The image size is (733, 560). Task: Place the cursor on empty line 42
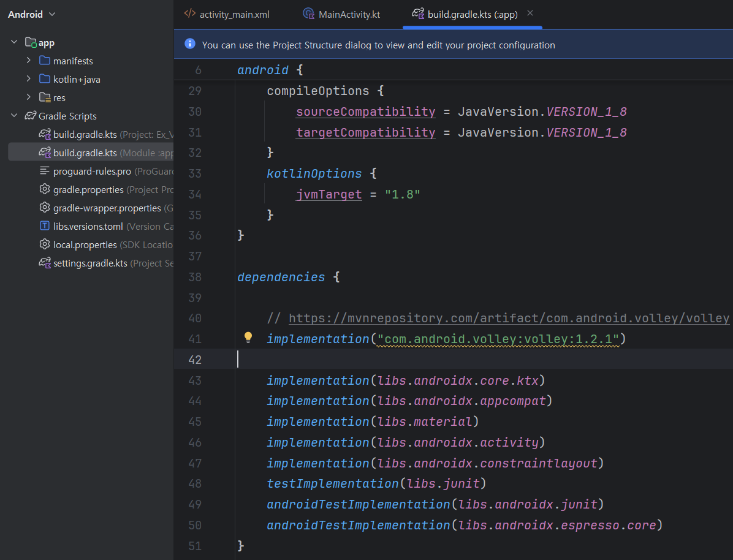pos(429,360)
